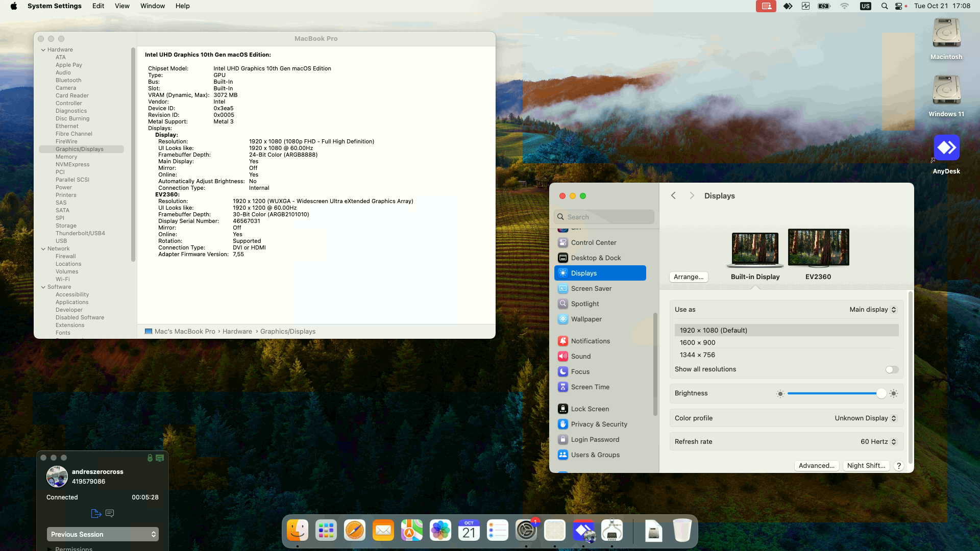Open the AnyDesk chat icon in session panel
The height and width of the screenshot is (551, 980).
point(110,513)
